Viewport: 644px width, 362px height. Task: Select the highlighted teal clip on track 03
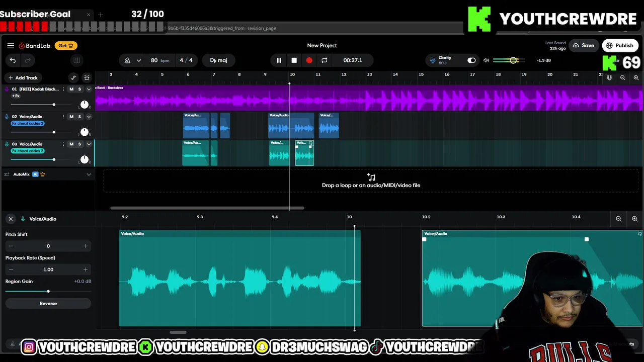click(304, 153)
